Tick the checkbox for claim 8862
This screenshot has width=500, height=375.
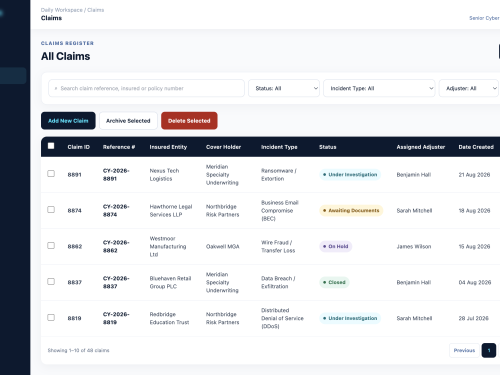click(51, 246)
